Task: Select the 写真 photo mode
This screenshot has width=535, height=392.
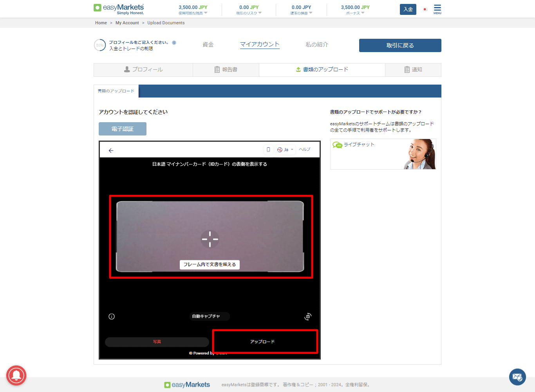Action: pos(157,342)
